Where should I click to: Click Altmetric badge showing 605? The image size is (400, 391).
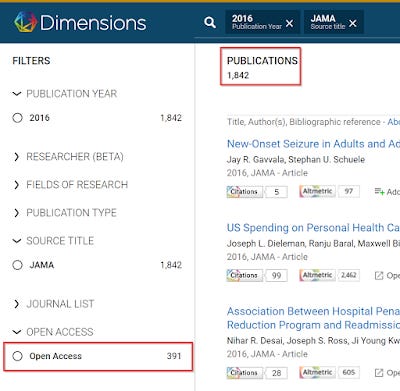click(329, 372)
